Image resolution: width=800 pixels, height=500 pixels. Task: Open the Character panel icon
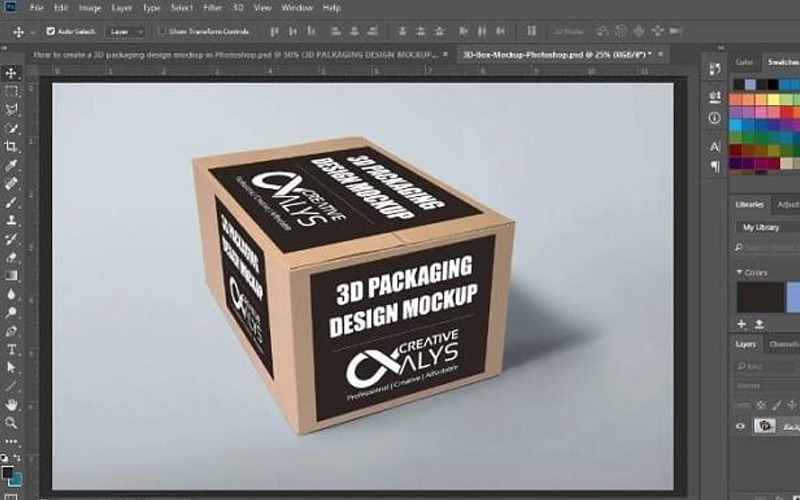click(715, 147)
